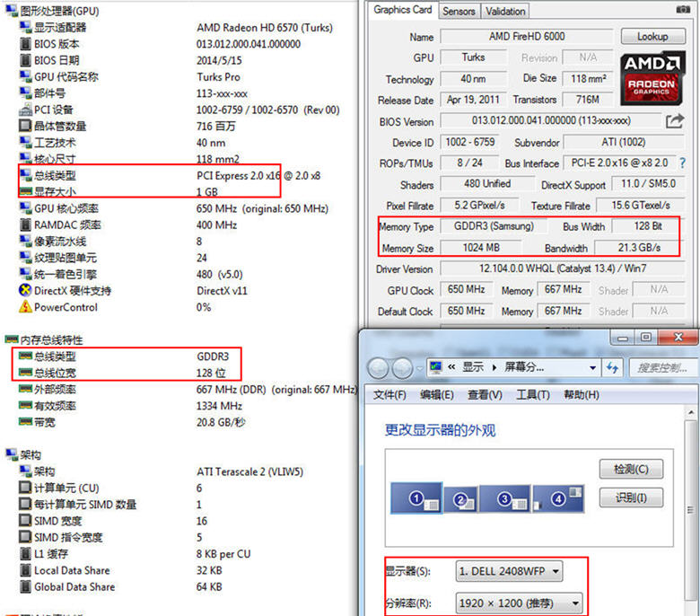
Task: Click the BIOS export share icon
Action: (x=675, y=120)
